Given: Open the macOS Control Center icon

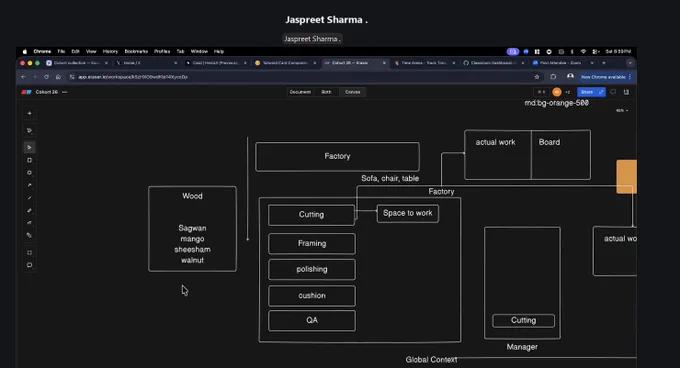Looking at the screenshot, I should click(596, 52).
